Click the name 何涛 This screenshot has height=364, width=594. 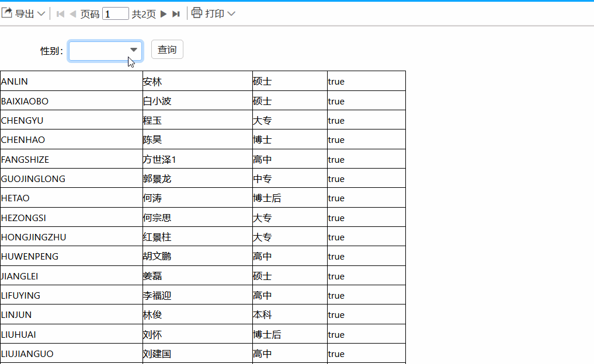152,198
